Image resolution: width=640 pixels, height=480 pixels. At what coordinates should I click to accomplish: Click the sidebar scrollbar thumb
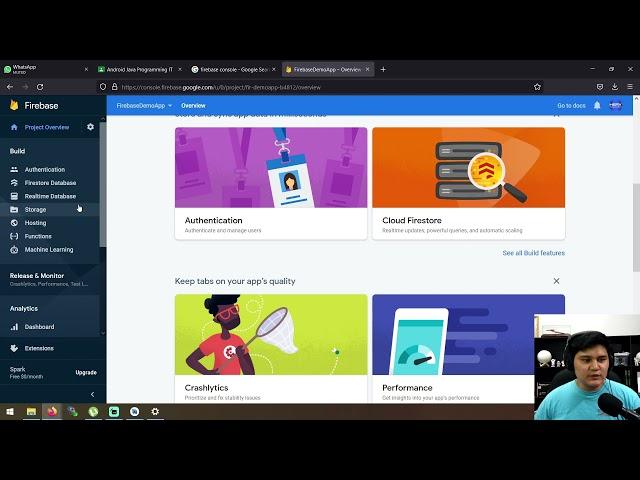[x=102, y=184]
